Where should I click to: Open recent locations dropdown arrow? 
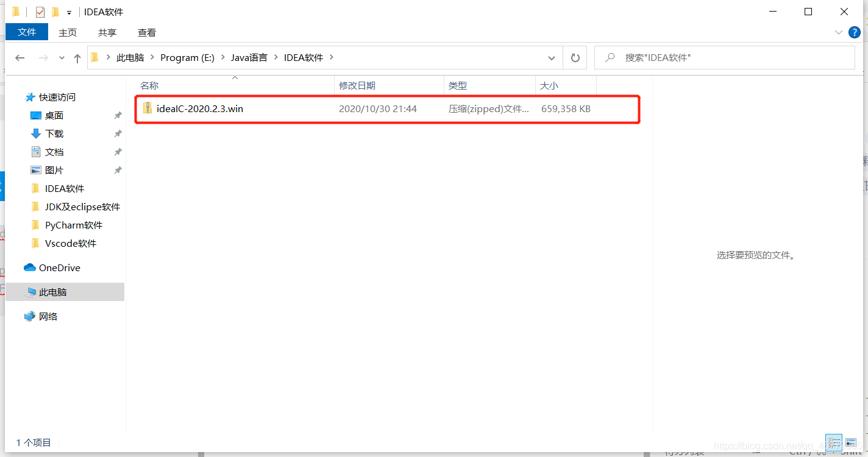tap(62, 58)
